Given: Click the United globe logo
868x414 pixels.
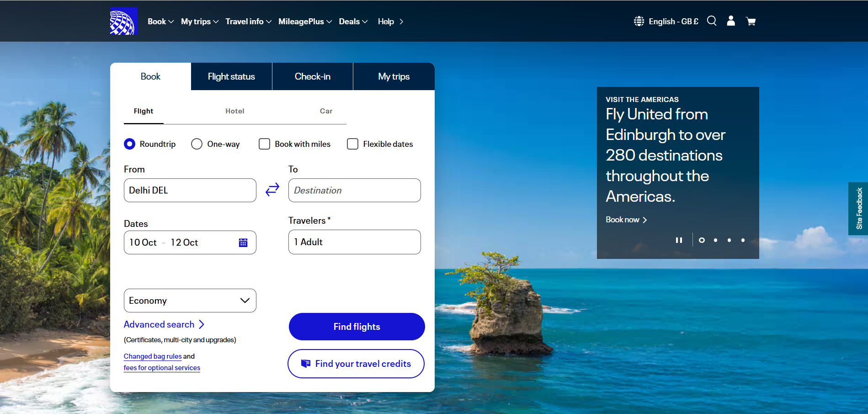Looking at the screenshot, I should (123, 22).
